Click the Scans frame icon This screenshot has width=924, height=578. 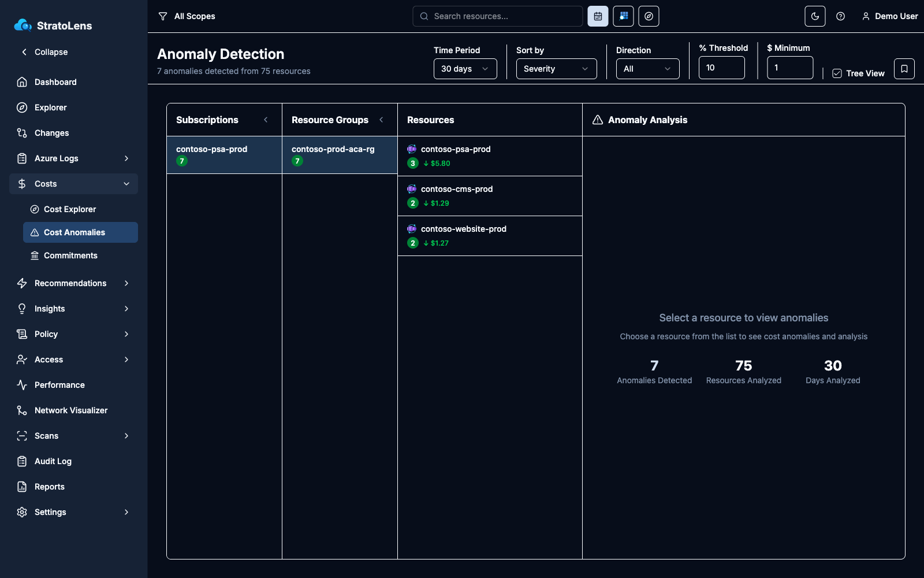point(22,436)
